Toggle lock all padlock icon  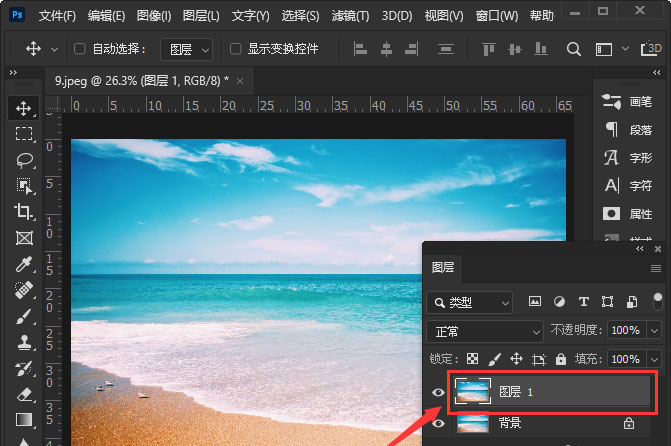561,359
